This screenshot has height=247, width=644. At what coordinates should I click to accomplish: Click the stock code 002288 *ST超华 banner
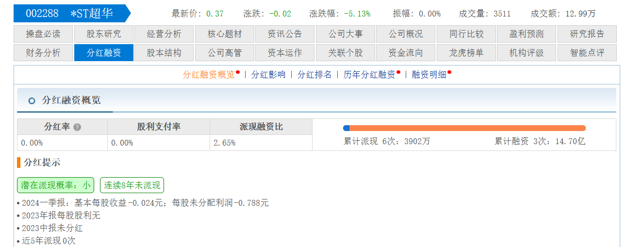(x=72, y=14)
